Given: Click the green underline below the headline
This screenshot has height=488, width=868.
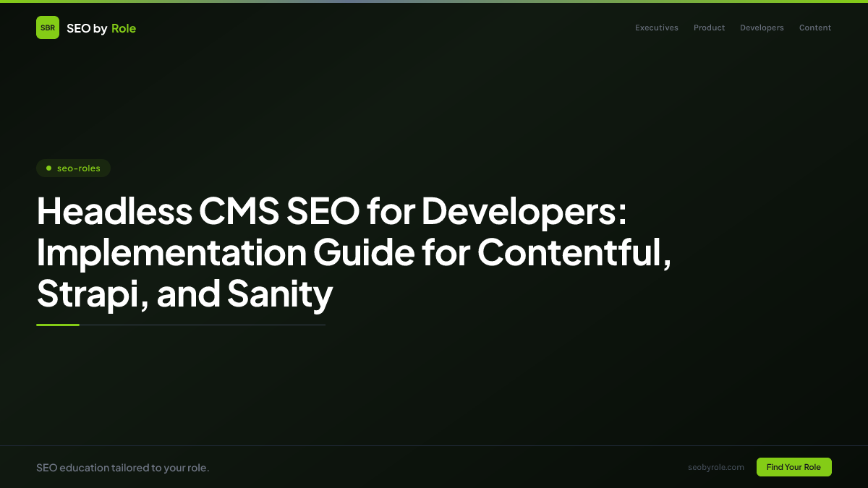Looking at the screenshot, I should click(x=58, y=325).
